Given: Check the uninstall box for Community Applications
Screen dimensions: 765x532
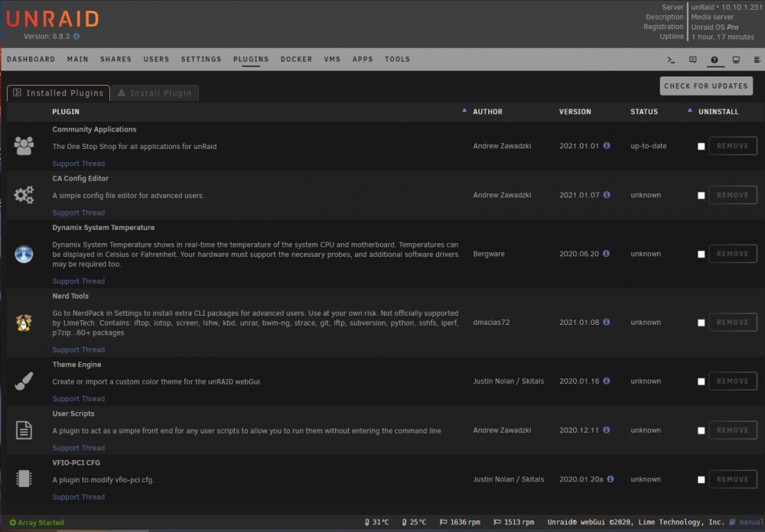Looking at the screenshot, I should coord(701,146).
